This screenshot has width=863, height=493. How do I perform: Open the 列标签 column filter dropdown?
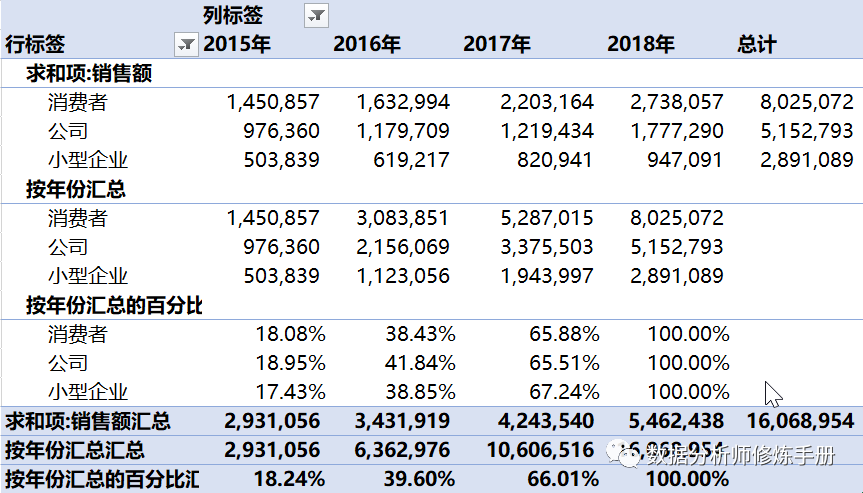(316, 15)
